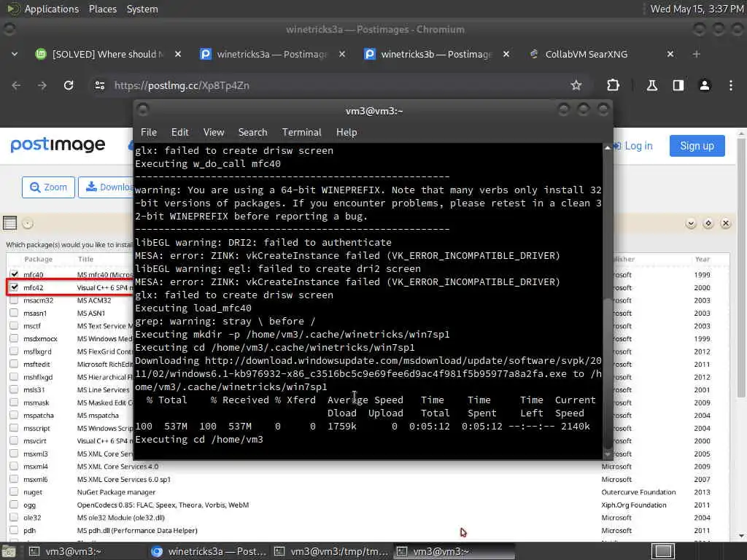747x560 pixels.
Task: Open a new browser tab
Action: tap(696, 54)
